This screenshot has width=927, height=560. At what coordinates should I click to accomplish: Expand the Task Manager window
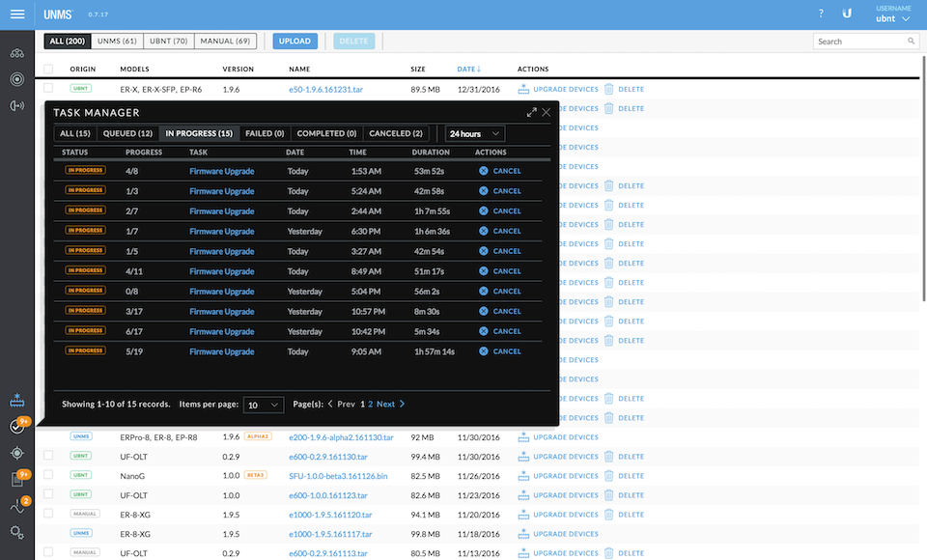pos(531,112)
